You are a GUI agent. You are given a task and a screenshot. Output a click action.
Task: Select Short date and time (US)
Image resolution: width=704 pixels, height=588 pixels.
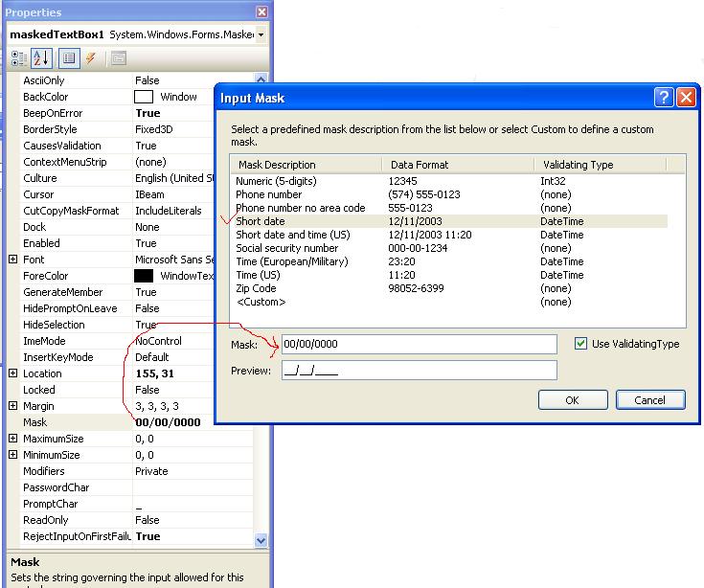tap(449, 235)
